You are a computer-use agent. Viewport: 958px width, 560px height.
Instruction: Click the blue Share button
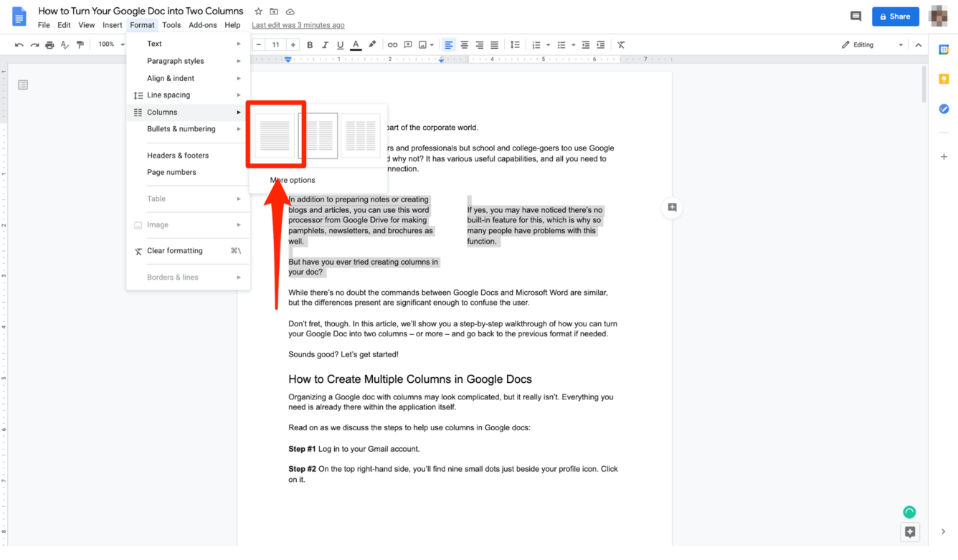(x=895, y=16)
